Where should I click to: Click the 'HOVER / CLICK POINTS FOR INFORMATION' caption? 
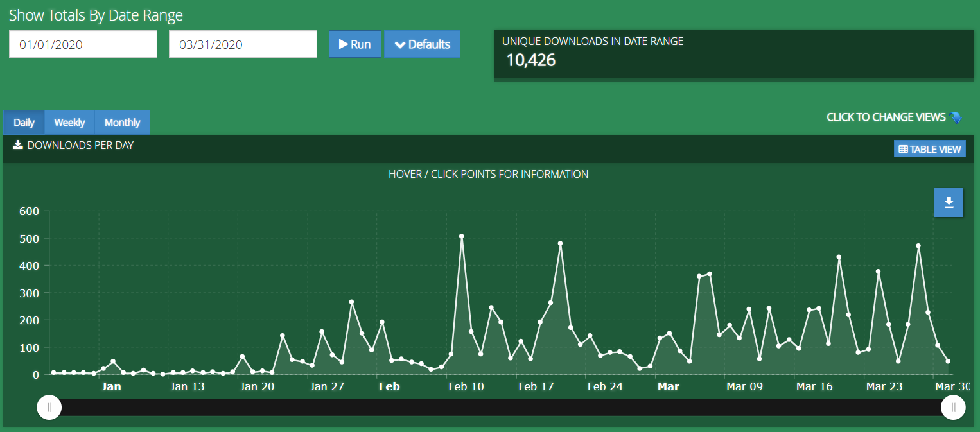pyautogui.click(x=488, y=174)
